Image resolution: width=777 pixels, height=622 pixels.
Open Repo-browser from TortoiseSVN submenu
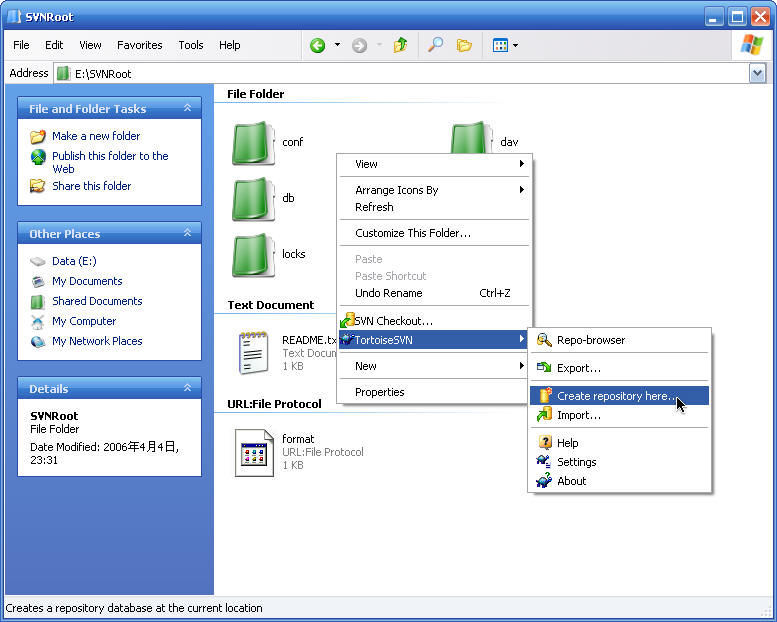pyautogui.click(x=590, y=340)
